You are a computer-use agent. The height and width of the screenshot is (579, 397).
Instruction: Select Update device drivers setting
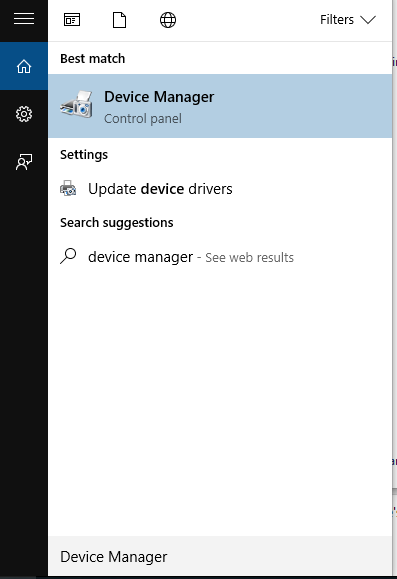coord(220,189)
